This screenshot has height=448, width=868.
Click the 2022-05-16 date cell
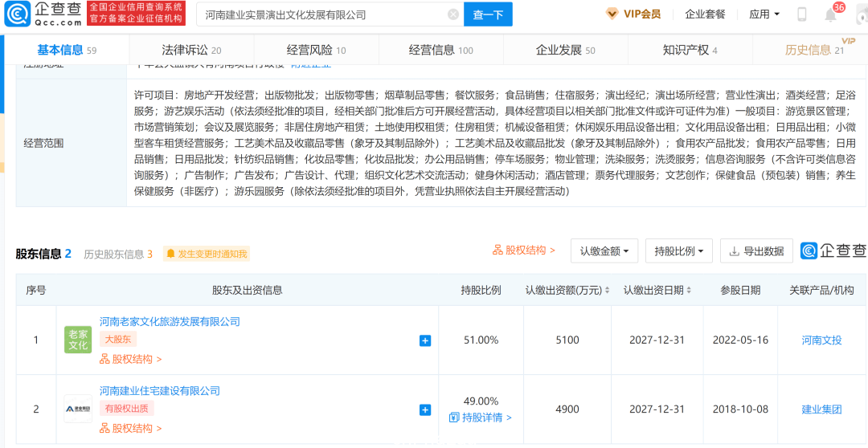coord(740,340)
